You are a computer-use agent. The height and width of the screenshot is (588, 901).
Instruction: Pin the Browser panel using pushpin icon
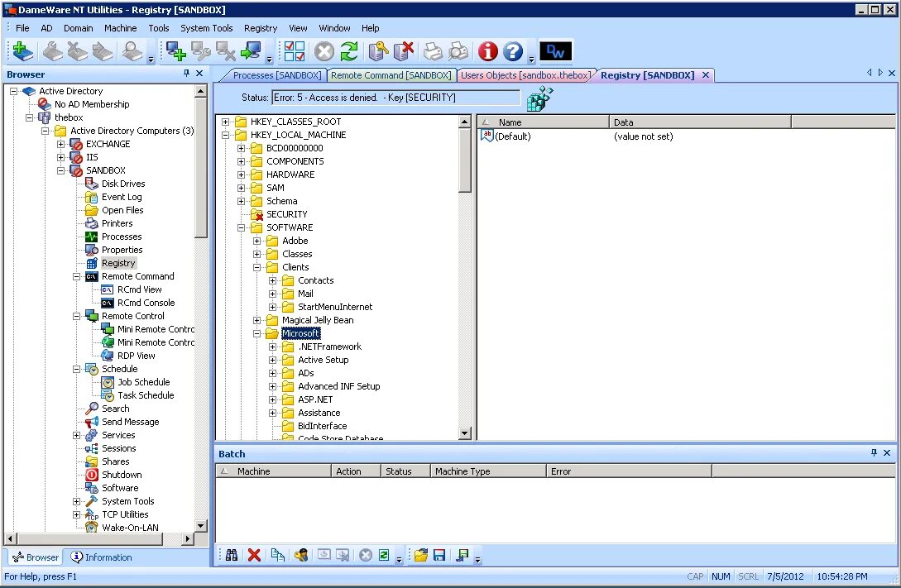[x=186, y=74]
